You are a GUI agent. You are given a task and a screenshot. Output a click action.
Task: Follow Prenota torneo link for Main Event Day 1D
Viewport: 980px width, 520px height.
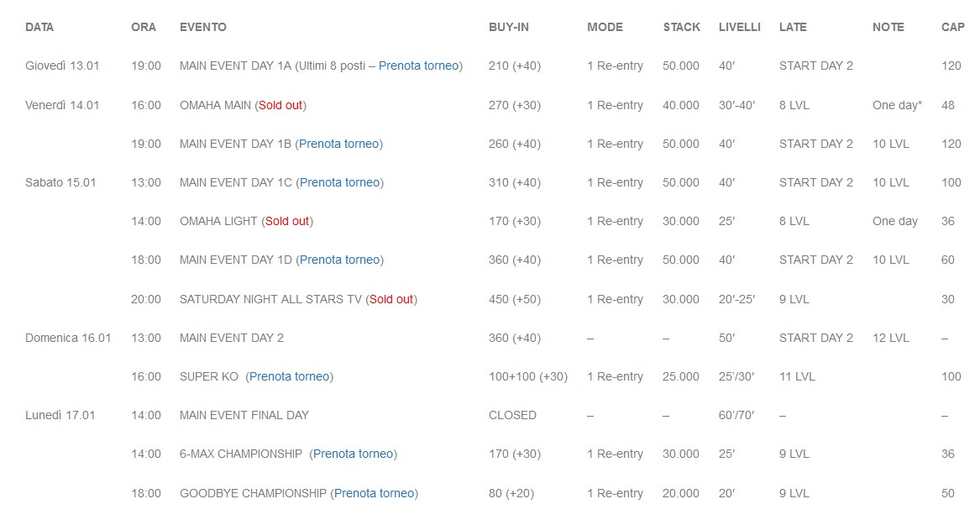[339, 260]
